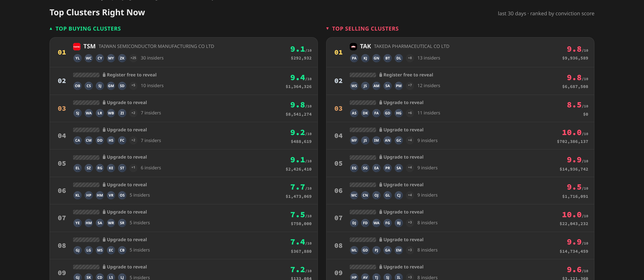Click the EC avatar in buying row 08
The height and width of the screenshot is (280, 644).
(x=111, y=250)
